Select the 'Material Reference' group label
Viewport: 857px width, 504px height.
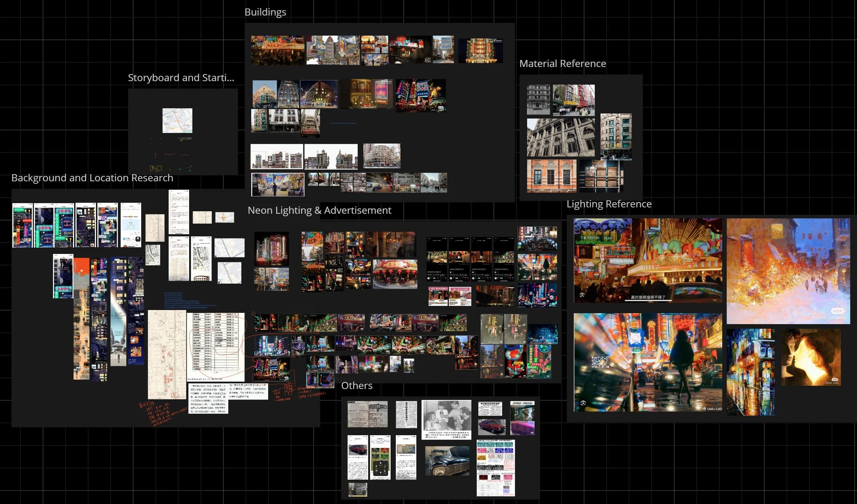(x=562, y=64)
